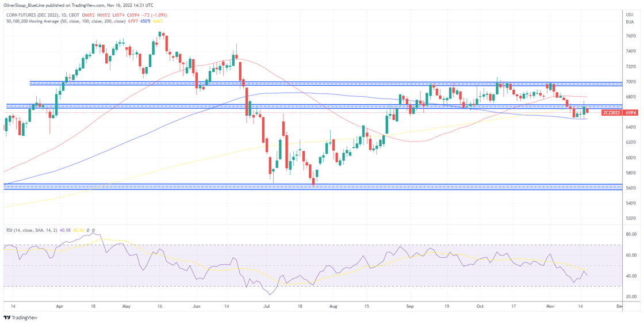644x324 pixels.
Task: Click the 50 MA value 679'7
Action: pos(132,21)
